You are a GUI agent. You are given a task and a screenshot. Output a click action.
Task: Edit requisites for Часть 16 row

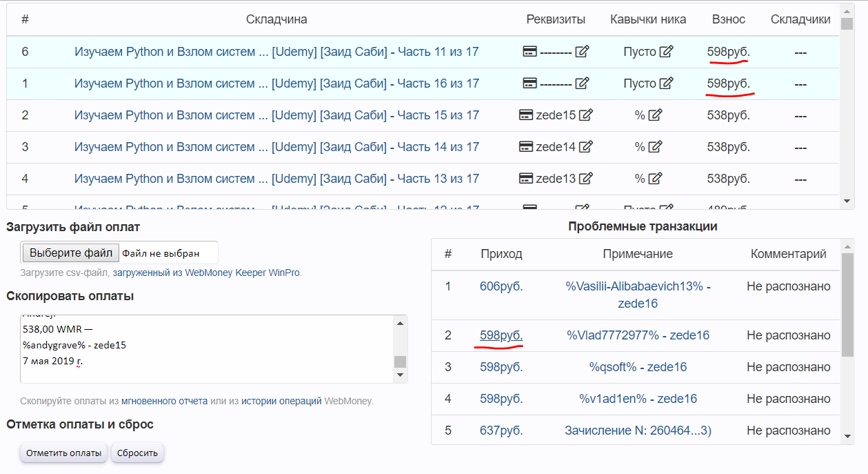583,83
